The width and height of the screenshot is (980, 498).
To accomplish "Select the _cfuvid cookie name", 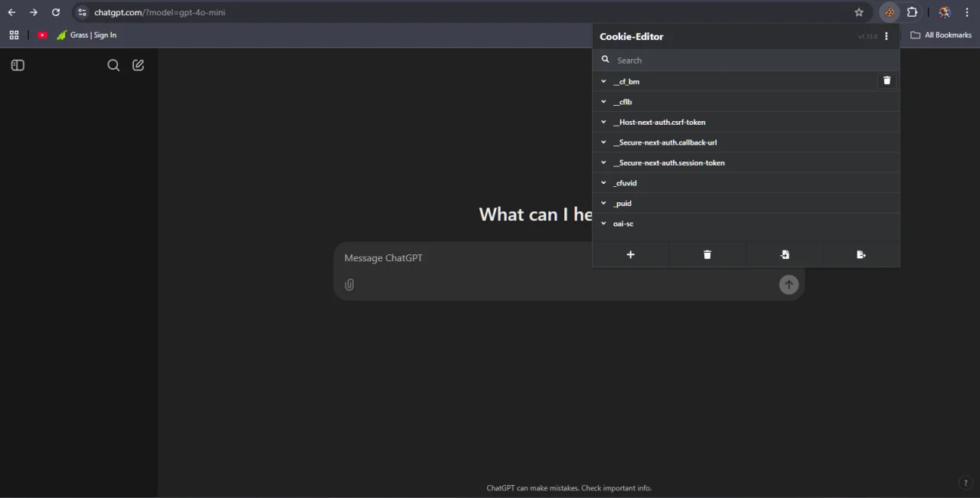I will pos(625,183).
